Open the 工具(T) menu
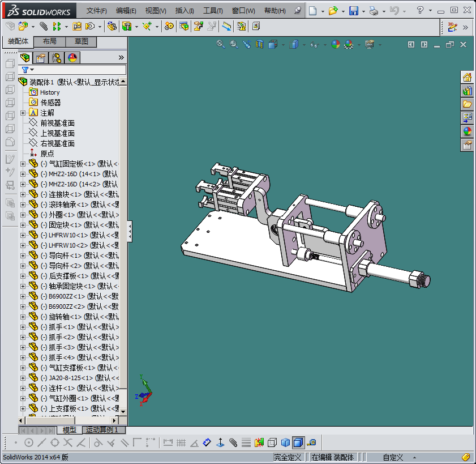Image resolution: width=476 pixels, height=464 pixels. (x=213, y=11)
